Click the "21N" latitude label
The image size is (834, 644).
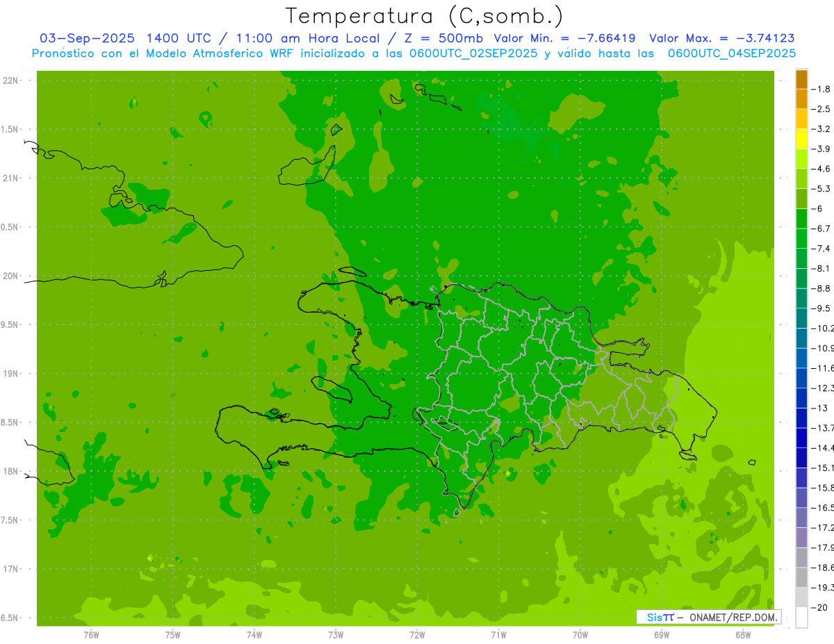[12, 179]
